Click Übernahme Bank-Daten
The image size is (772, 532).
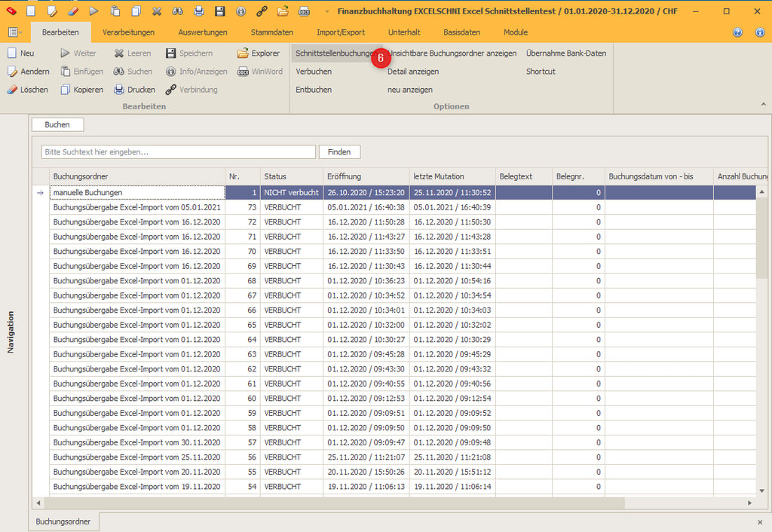(x=565, y=54)
